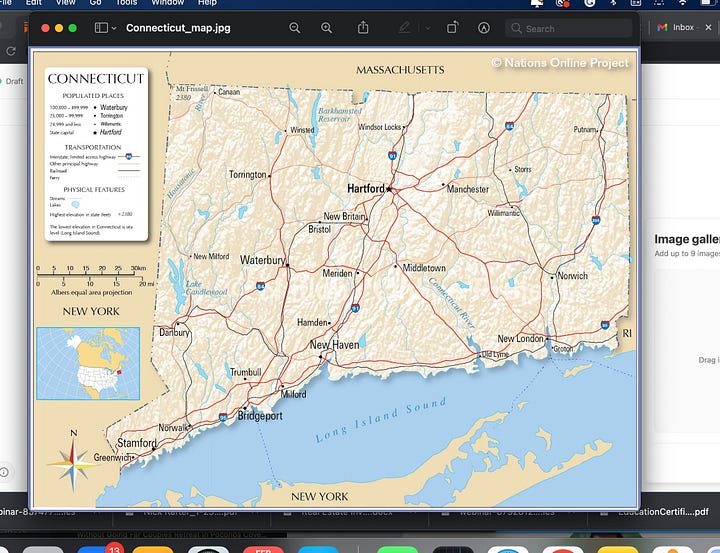Open the Calendar app showing FEB in Dock
This screenshot has width=720, height=553.
(263, 549)
